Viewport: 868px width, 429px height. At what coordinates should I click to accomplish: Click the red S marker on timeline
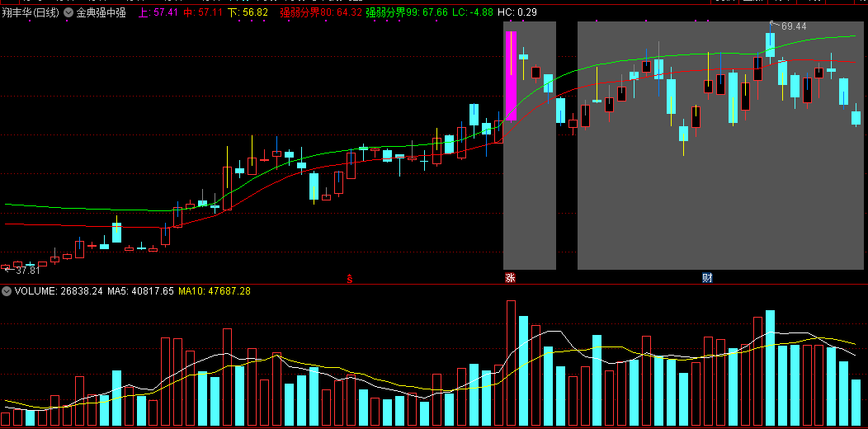point(349,278)
